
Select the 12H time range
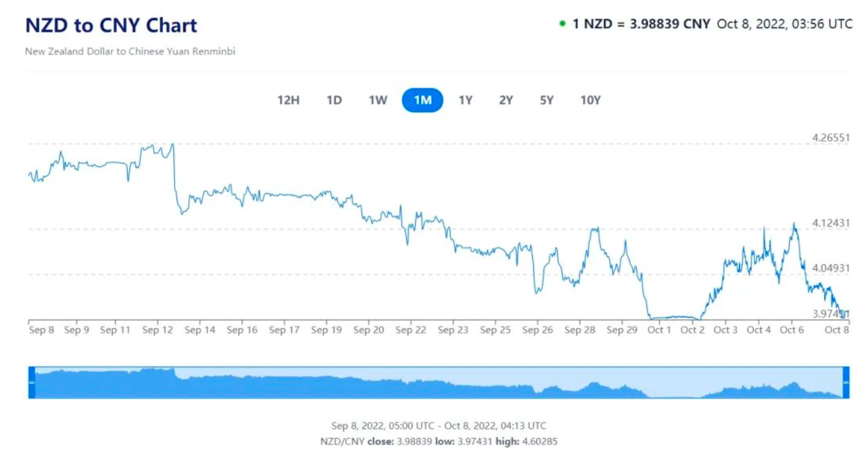pyautogui.click(x=288, y=100)
